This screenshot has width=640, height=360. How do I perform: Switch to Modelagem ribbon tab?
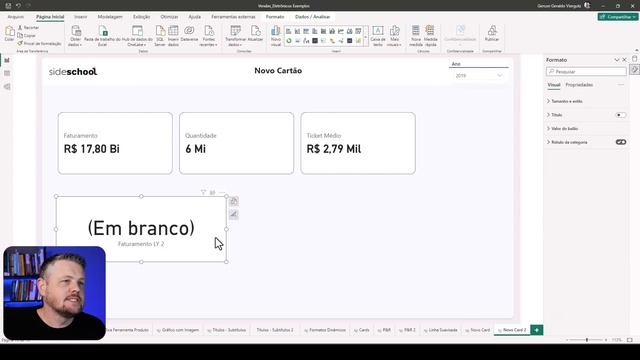(110, 17)
